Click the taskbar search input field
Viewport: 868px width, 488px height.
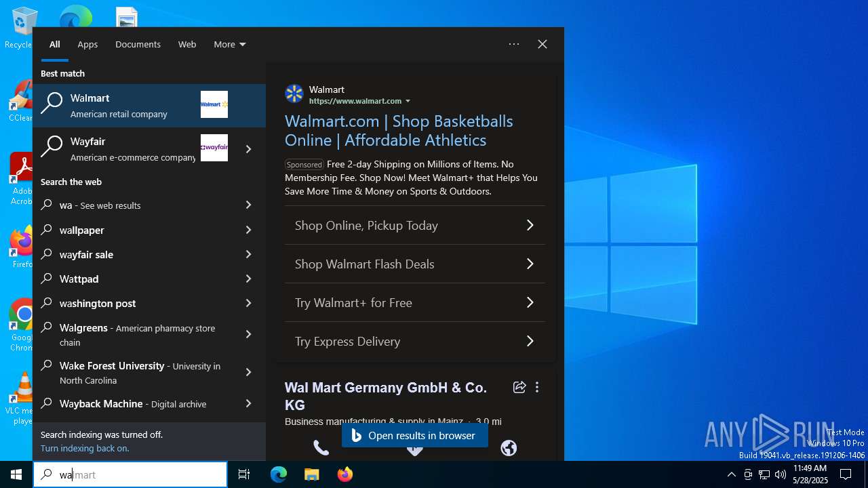pyautogui.click(x=130, y=474)
